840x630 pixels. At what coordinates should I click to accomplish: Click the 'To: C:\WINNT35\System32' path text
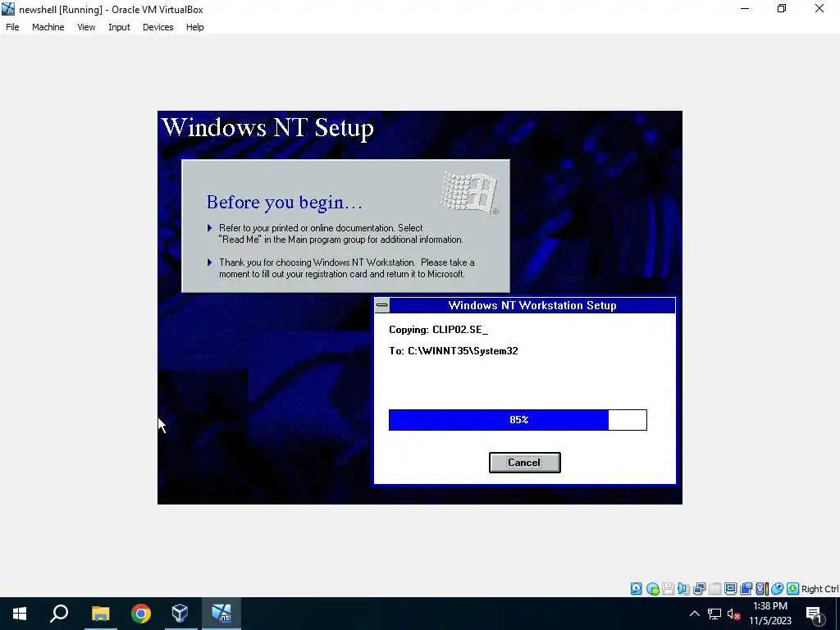pos(453,351)
